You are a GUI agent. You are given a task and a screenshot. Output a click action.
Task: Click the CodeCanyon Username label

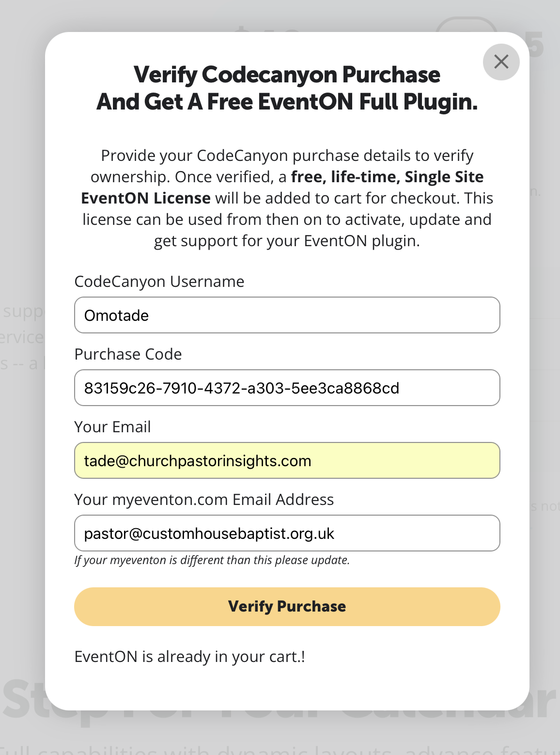tap(159, 282)
